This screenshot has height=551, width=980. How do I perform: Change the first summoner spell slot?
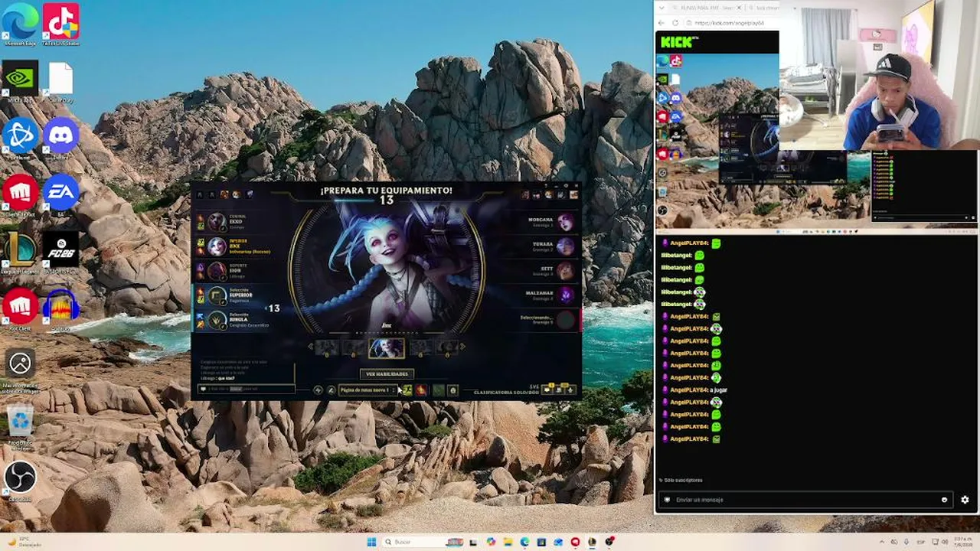click(407, 390)
